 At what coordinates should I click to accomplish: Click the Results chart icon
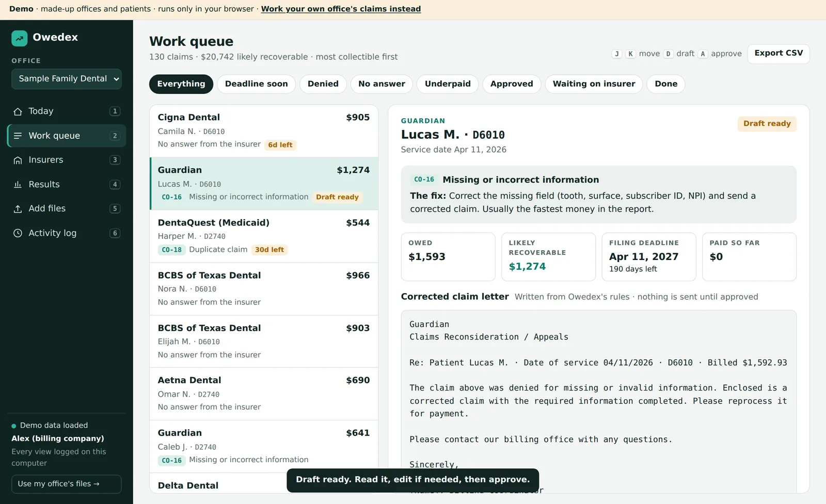click(18, 184)
